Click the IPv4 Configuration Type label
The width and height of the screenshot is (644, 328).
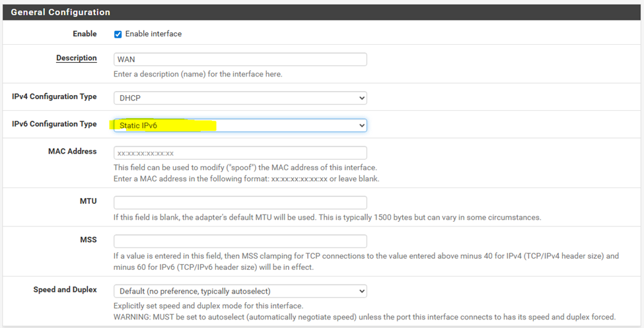coord(54,97)
